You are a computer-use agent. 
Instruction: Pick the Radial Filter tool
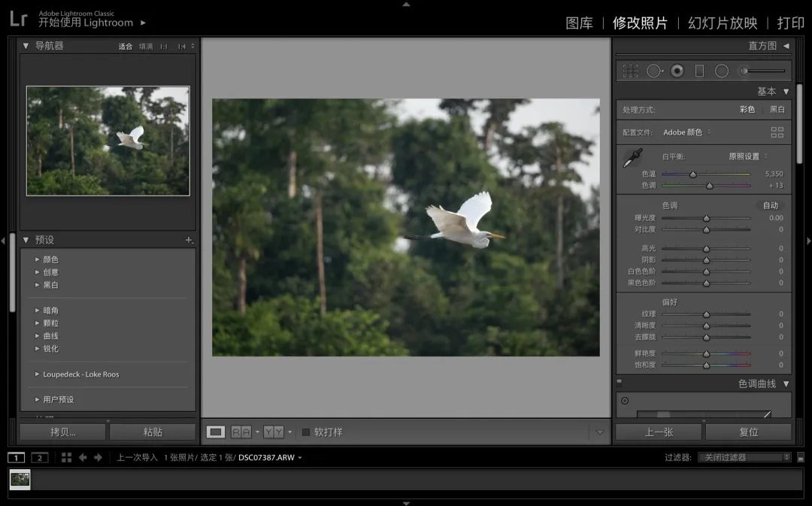coord(722,71)
